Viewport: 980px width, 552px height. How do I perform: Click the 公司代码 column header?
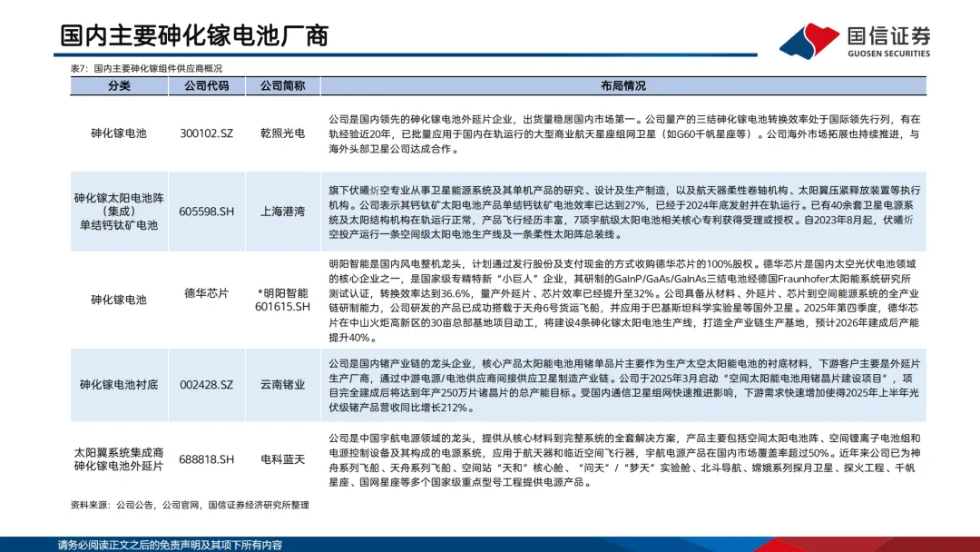click(206, 85)
